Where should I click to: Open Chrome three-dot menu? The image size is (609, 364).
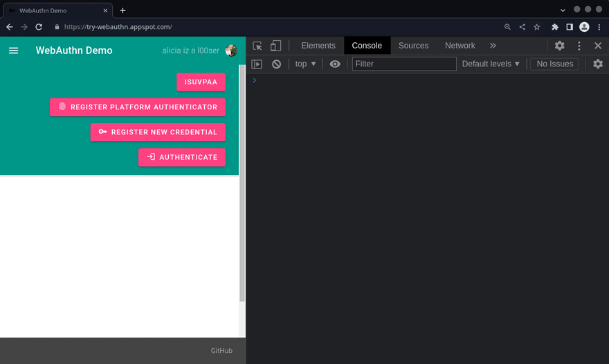(599, 27)
